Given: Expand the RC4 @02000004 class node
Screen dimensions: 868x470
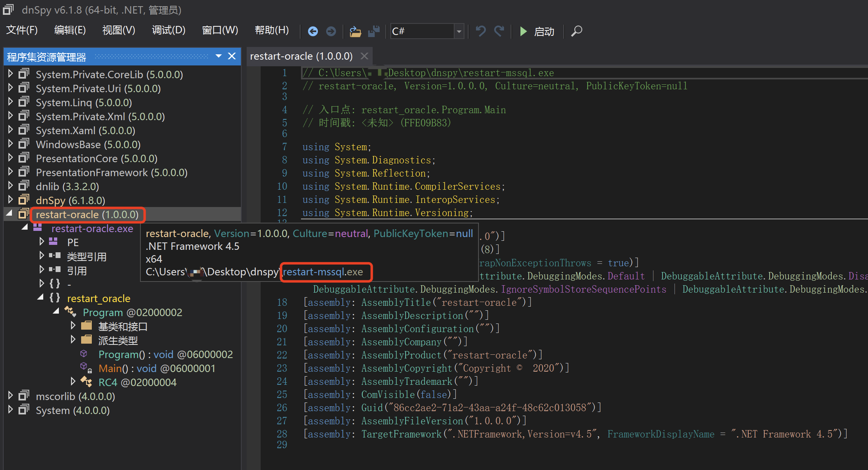Looking at the screenshot, I should pos(73,382).
